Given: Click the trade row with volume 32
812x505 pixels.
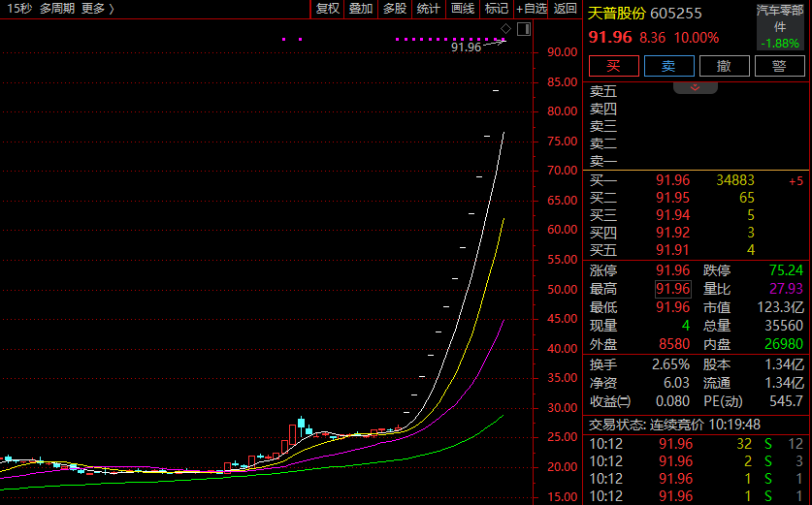Looking at the screenshot, I should (x=697, y=444).
